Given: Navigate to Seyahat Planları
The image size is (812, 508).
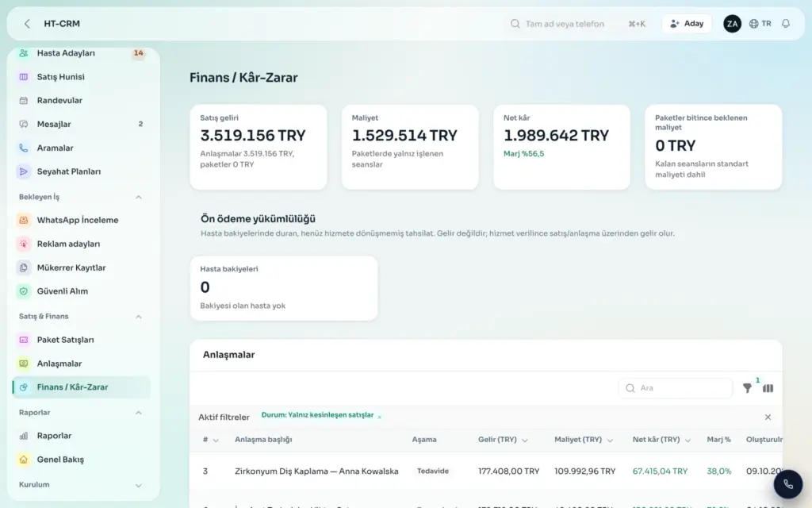Looking at the screenshot, I should [82, 171].
